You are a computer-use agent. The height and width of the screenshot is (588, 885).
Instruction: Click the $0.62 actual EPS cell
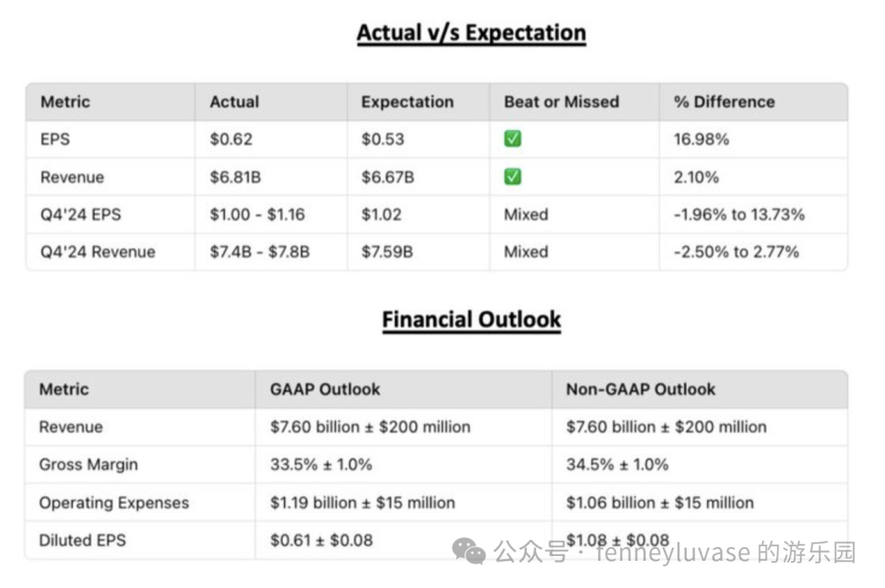[231, 139]
